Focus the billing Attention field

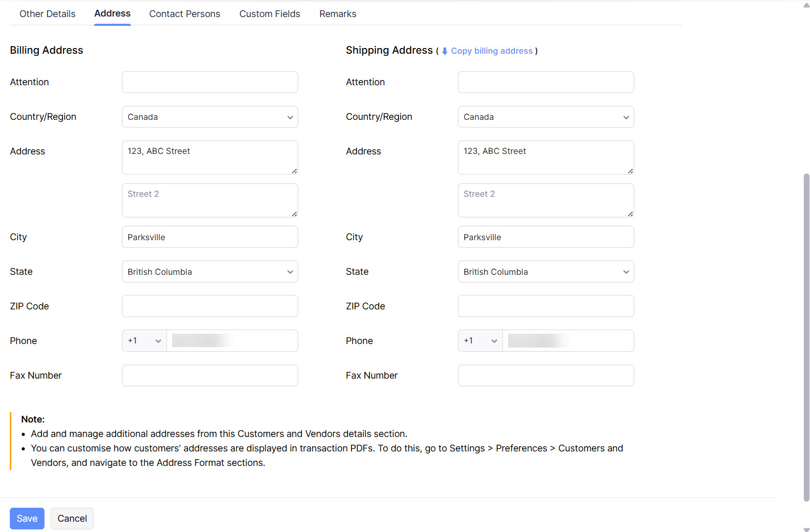click(x=210, y=83)
